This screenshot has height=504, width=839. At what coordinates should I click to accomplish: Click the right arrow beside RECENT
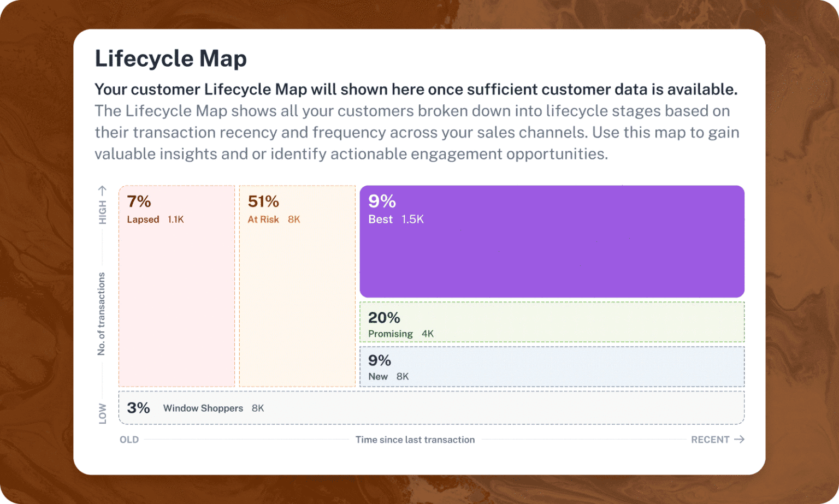(x=739, y=439)
